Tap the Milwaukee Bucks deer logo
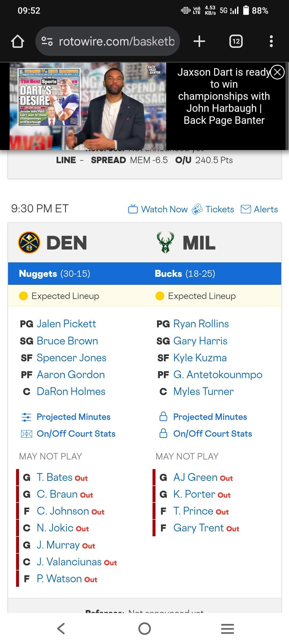289x644 pixels. click(165, 243)
